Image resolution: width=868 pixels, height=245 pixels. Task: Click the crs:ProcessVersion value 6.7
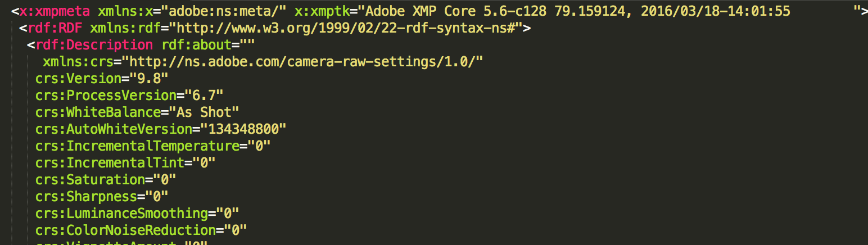click(x=204, y=95)
